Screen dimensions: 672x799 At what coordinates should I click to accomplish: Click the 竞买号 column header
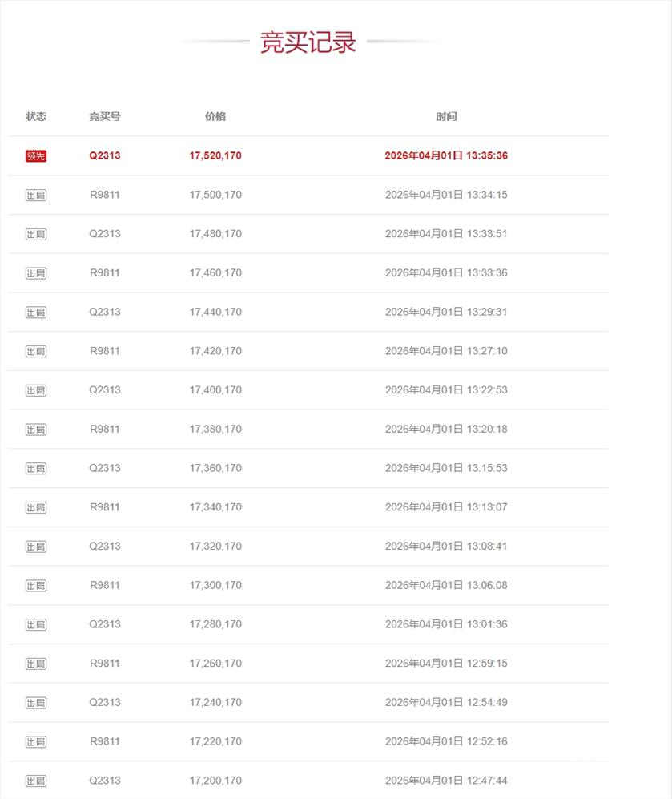point(105,117)
